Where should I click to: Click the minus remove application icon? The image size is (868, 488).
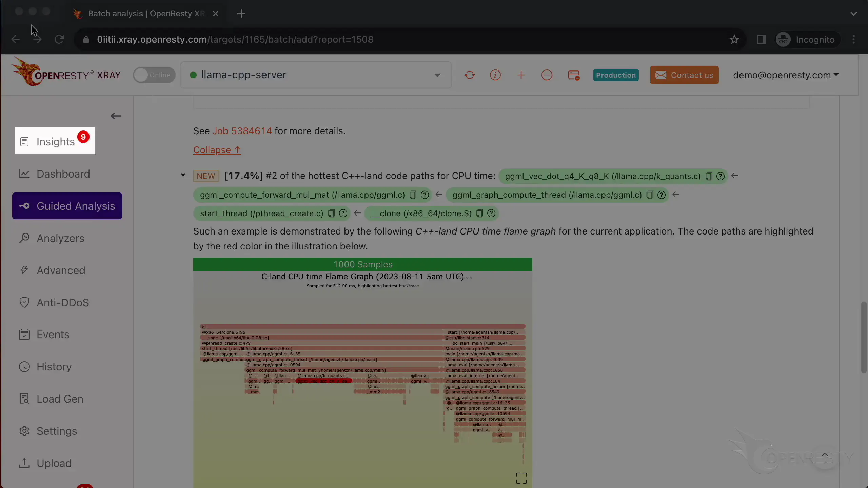point(547,75)
